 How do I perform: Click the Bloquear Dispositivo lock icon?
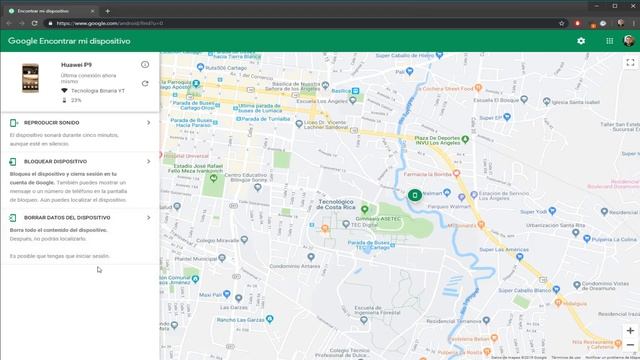pyautogui.click(x=13, y=162)
